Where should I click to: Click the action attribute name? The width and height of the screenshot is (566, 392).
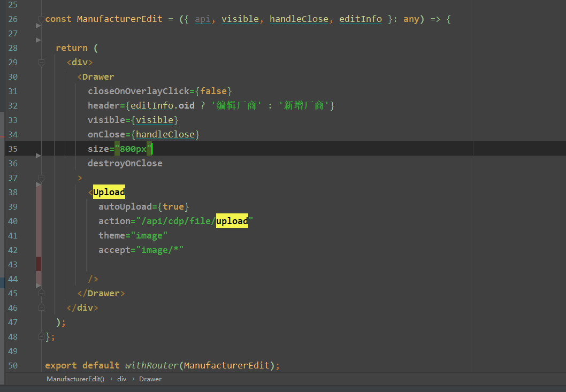pyautogui.click(x=114, y=221)
